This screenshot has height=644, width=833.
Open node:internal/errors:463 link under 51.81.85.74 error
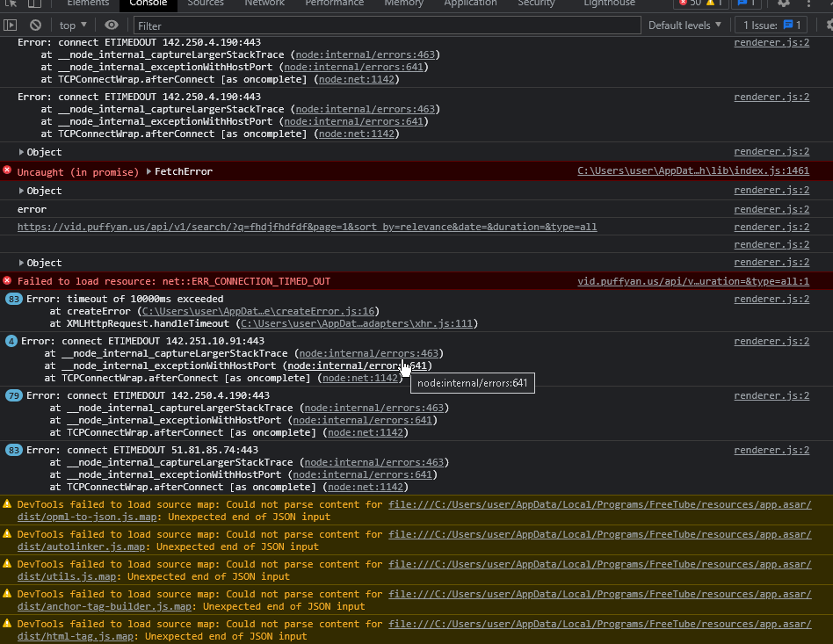coord(374,463)
